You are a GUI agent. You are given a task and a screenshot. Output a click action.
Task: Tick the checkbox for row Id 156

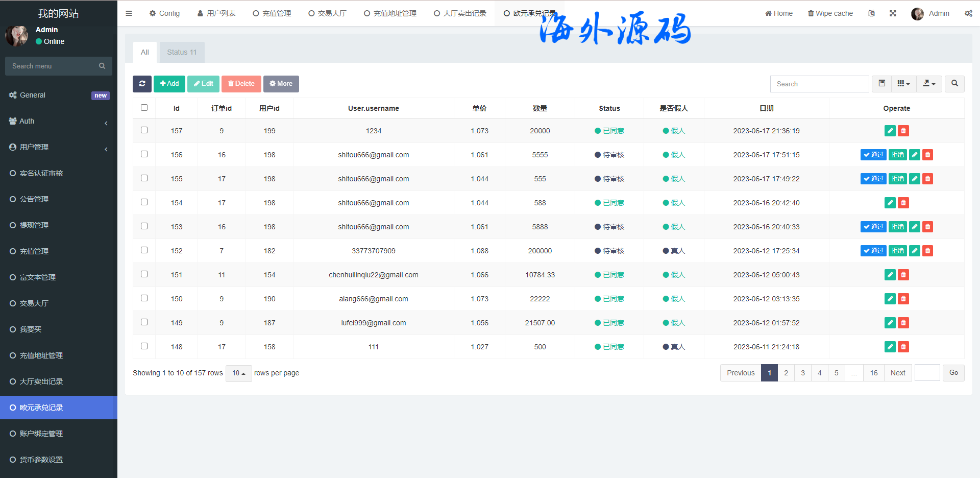[x=144, y=154]
